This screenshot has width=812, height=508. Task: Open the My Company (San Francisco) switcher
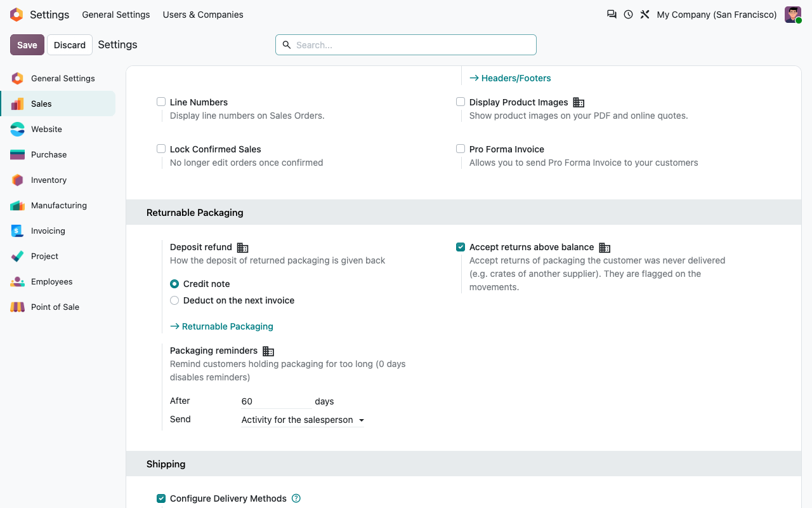click(717, 15)
